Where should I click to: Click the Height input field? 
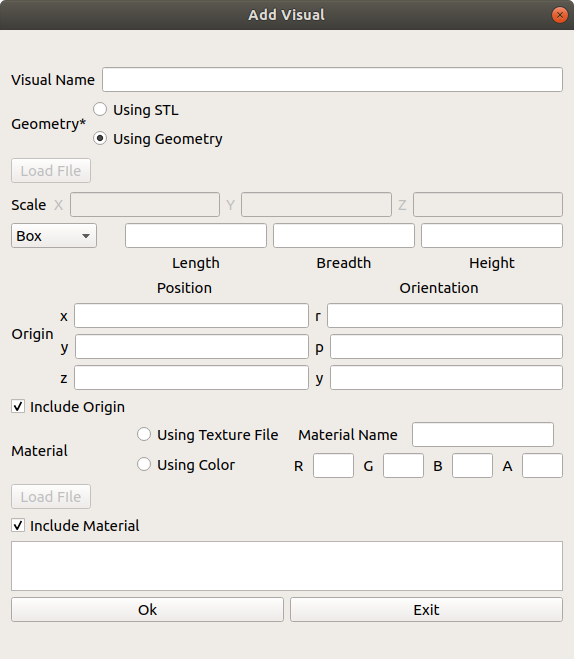pyautogui.click(x=492, y=235)
